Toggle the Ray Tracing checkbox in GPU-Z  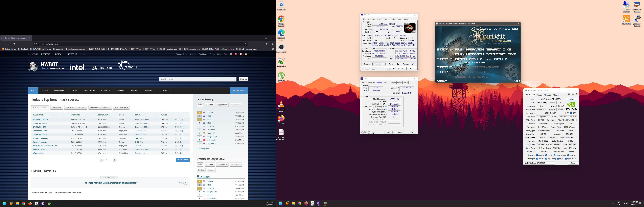(x=546, y=159)
